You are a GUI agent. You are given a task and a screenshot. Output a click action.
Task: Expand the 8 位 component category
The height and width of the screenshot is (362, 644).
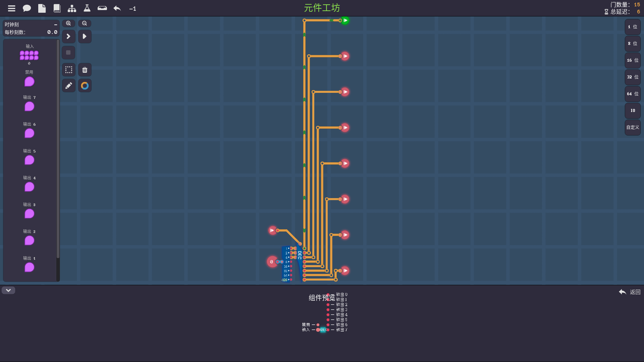(633, 44)
